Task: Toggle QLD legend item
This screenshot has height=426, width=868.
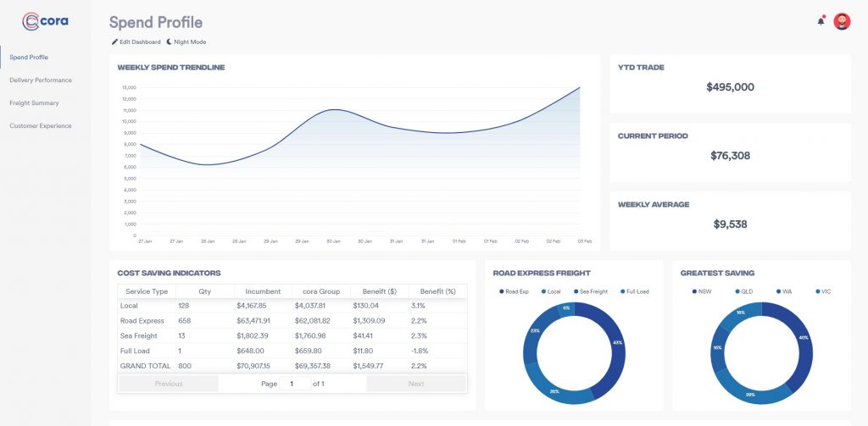Action: (x=744, y=291)
